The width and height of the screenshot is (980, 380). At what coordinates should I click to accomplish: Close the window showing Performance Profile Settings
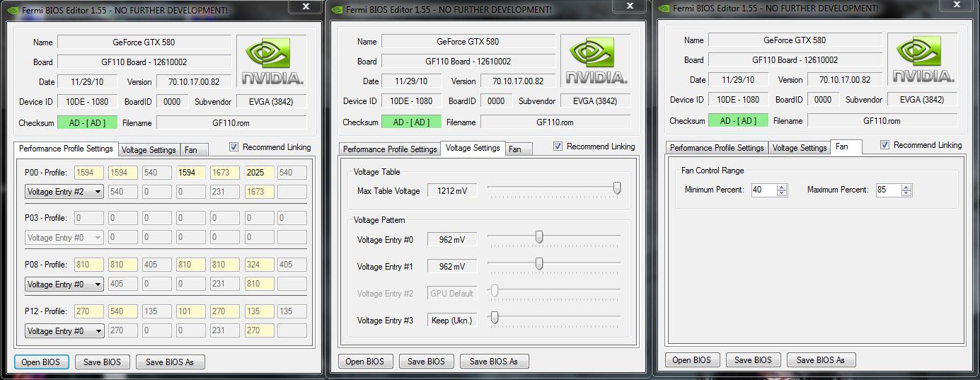click(x=306, y=6)
